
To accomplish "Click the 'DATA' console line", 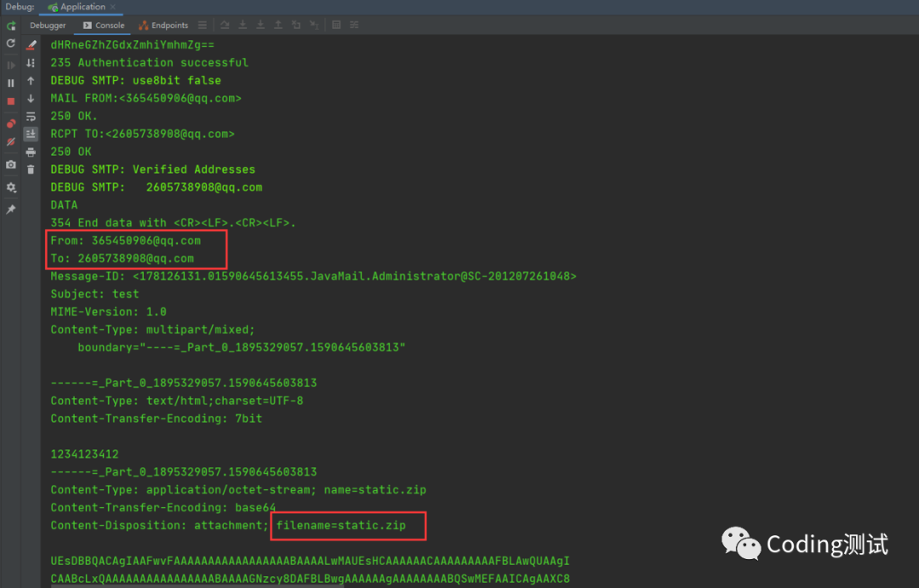I will [x=64, y=205].
